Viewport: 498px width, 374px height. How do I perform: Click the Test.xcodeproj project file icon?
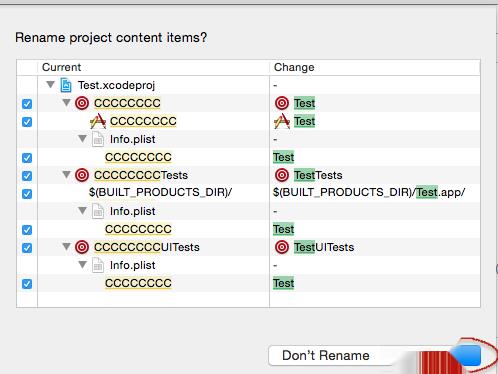pos(66,85)
